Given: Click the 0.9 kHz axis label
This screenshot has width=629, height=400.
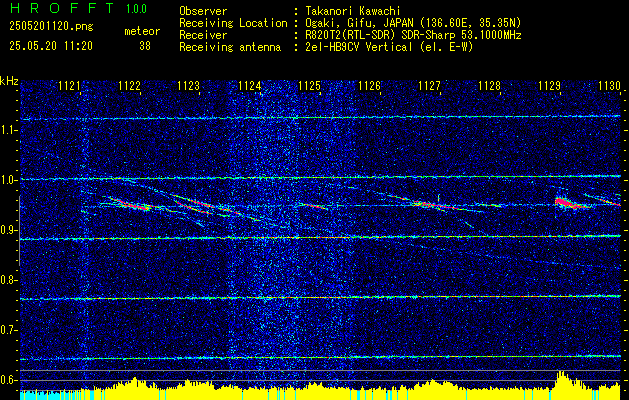Looking at the screenshot, I should tap(8, 230).
